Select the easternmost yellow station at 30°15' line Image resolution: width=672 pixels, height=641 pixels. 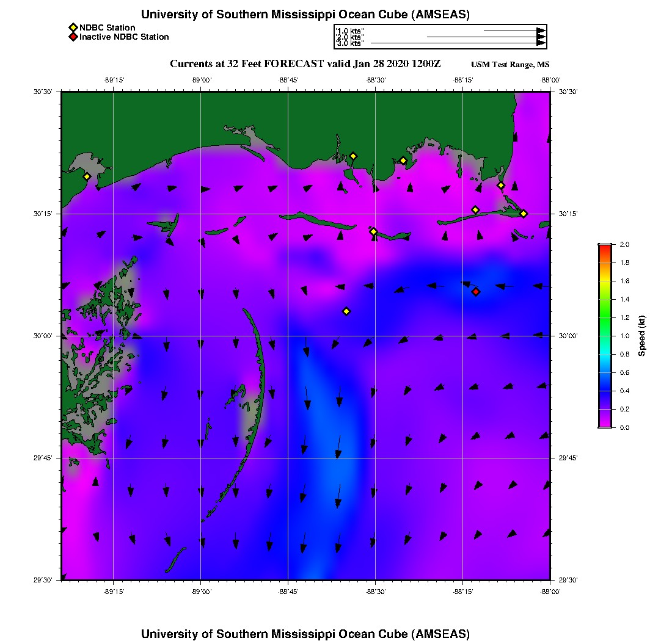click(x=524, y=214)
